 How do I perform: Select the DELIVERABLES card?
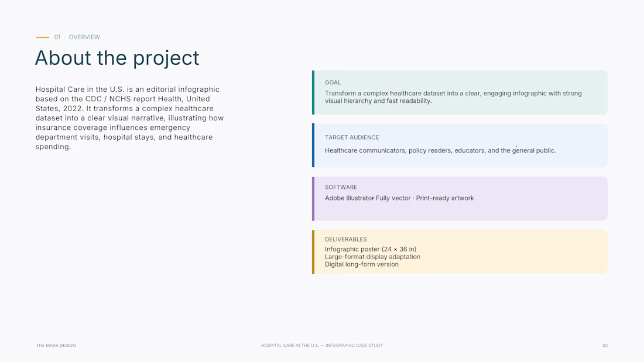460,251
